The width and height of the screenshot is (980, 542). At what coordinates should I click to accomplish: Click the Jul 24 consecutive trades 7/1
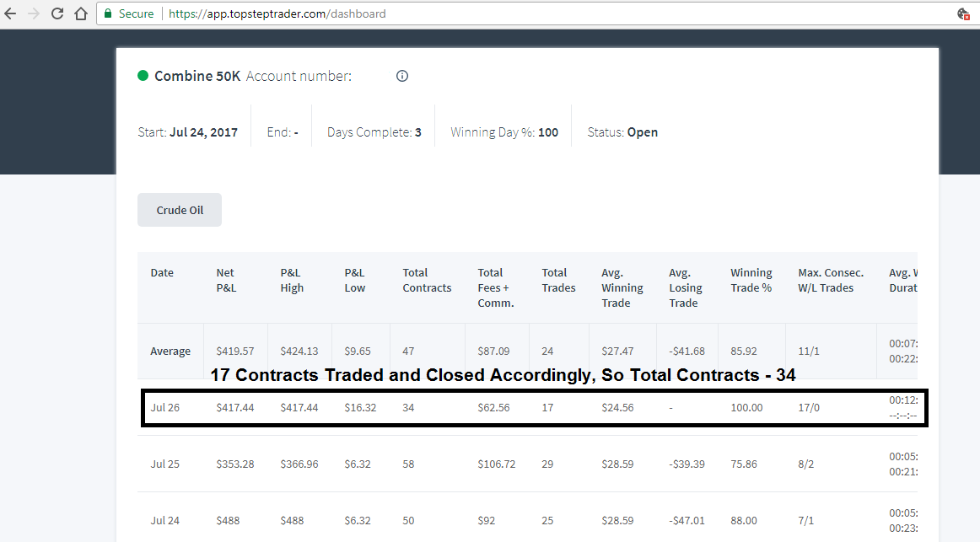(805, 521)
